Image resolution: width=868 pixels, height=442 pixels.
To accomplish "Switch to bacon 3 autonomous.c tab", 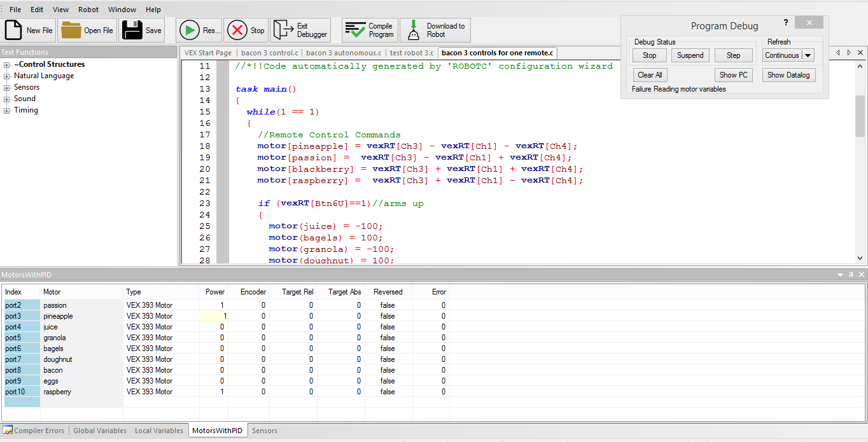I will click(x=344, y=53).
